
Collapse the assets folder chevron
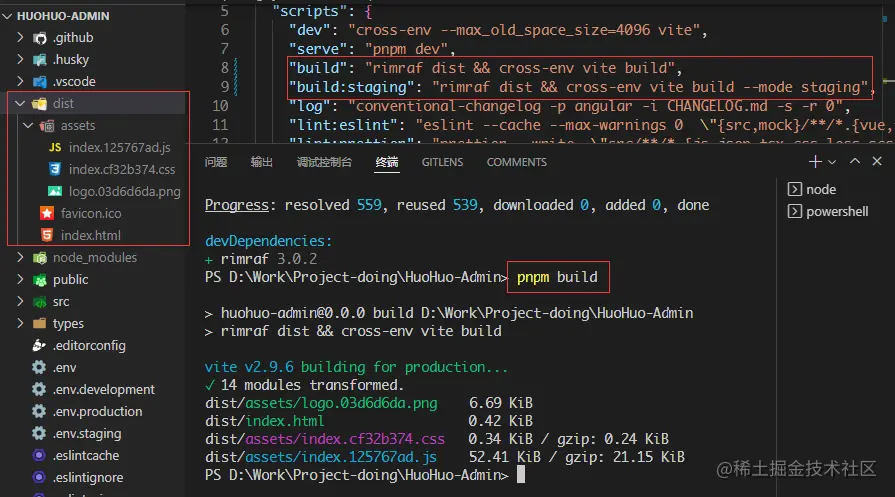pyautogui.click(x=28, y=126)
